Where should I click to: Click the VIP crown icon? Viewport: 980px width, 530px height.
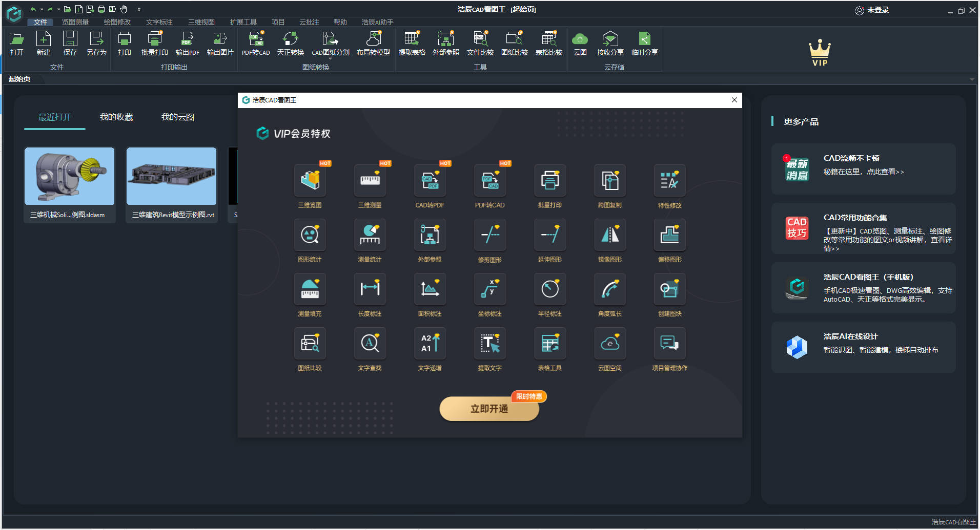(x=820, y=52)
